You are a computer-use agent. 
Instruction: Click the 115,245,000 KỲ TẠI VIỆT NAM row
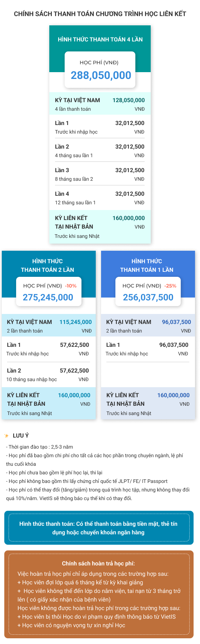[x=49, y=326]
